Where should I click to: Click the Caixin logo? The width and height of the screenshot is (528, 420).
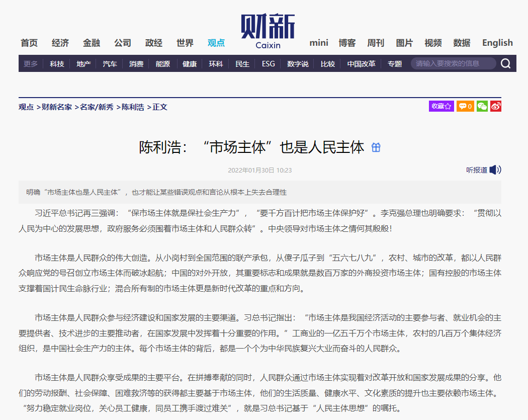pos(268,31)
